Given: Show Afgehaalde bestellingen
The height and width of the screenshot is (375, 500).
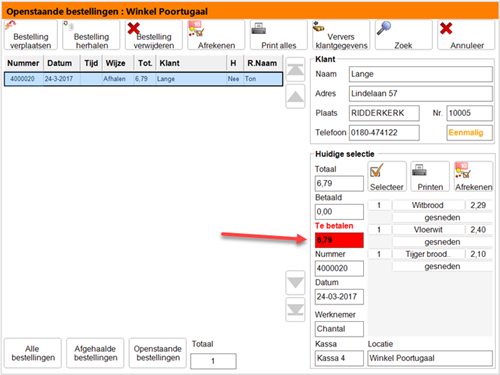Looking at the screenshot, I should click(95, 353).
